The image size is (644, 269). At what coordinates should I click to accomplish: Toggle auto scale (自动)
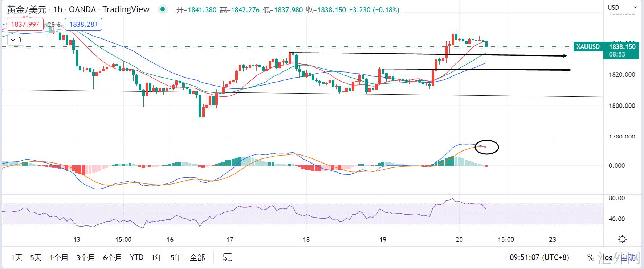coord(628,257)
